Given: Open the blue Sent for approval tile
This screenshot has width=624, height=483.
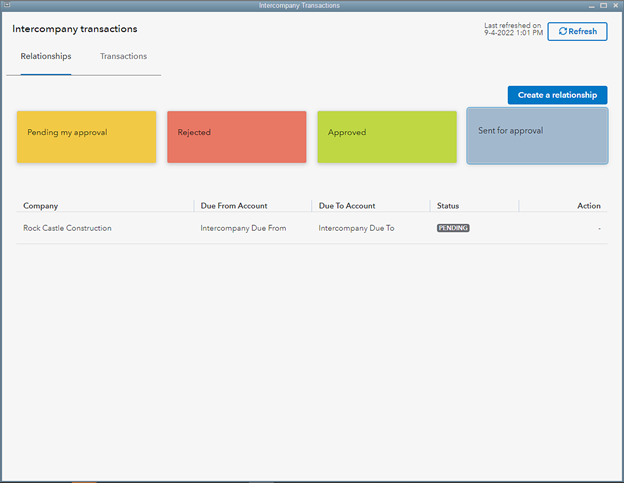Looking at the screenshot, I should [537, 135].
